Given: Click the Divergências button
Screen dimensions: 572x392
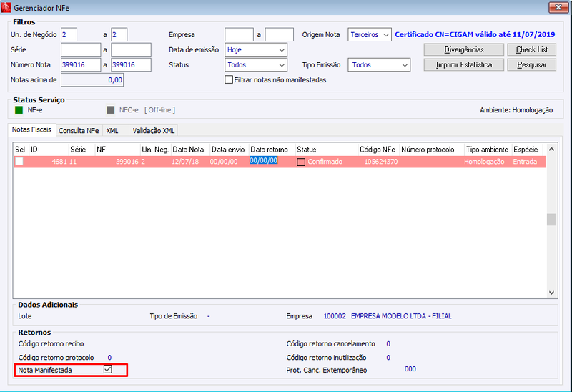Looking at the screenshot, I should click(463, 49).
